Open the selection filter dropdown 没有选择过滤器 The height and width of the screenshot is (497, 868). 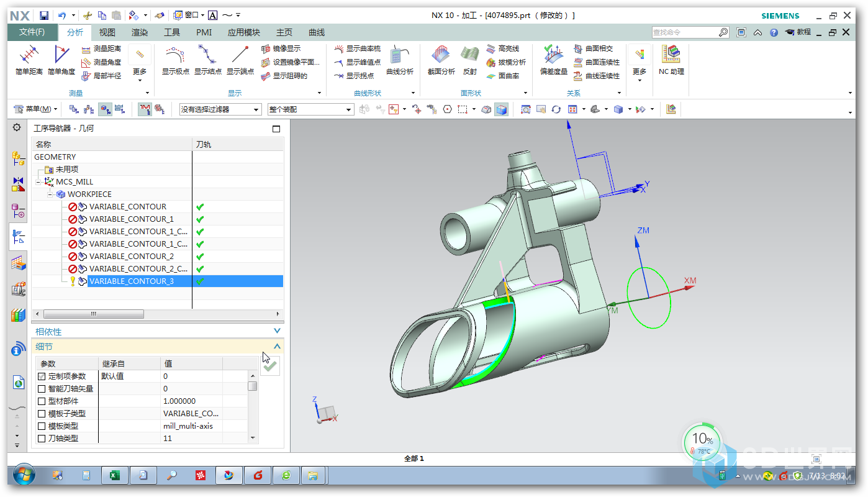[220, 109]
